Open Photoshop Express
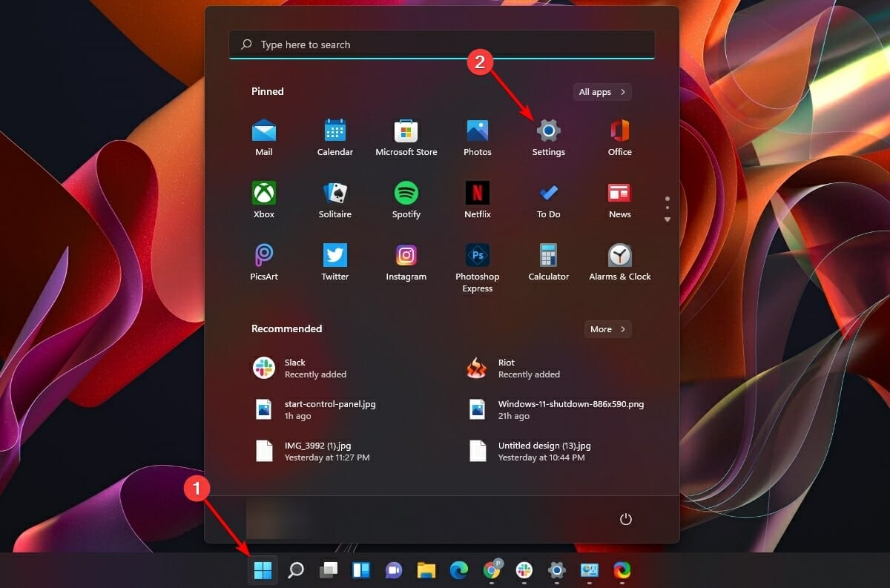890x588 pixels. coord(478,268)
